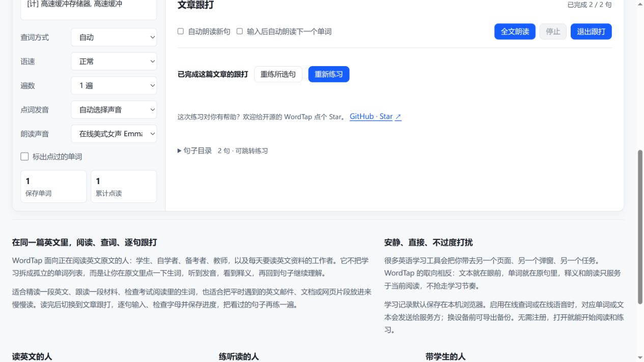Click the 已完成 2 / 2 句 progress text
644x362 pixels.
pos(590,5)
